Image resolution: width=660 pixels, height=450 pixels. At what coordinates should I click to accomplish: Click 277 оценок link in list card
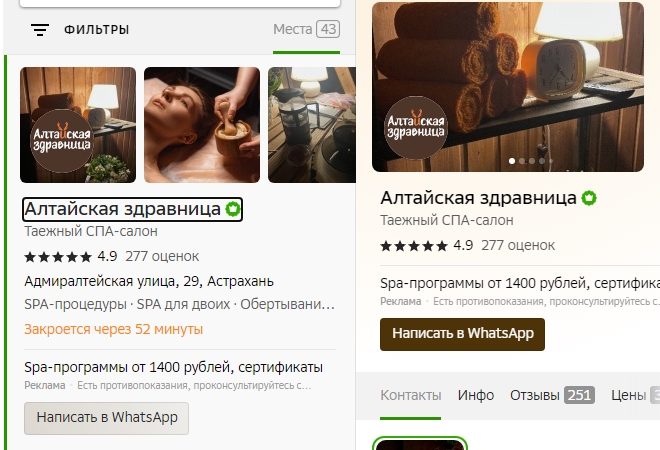click(162, 256)
